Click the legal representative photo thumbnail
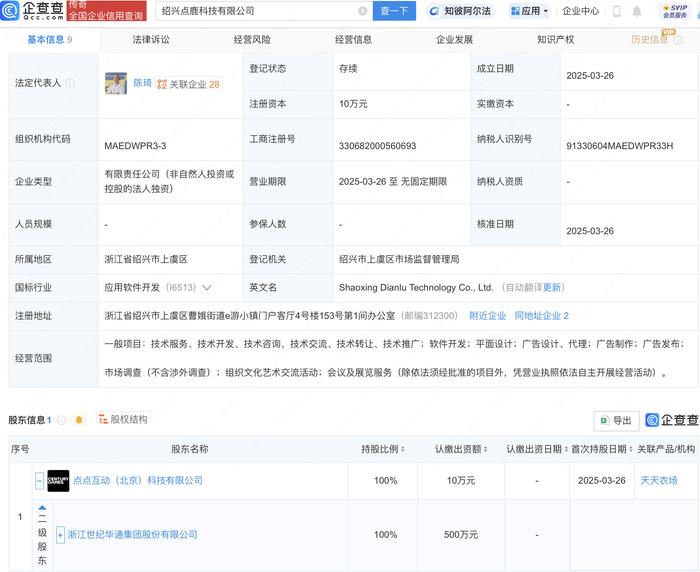 click(x=116, y=84)
